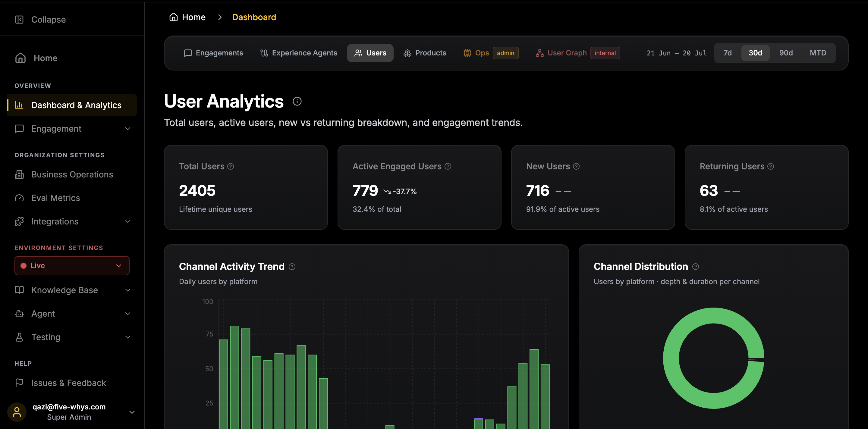Click the help icon beside Total Users

[231, 166]
